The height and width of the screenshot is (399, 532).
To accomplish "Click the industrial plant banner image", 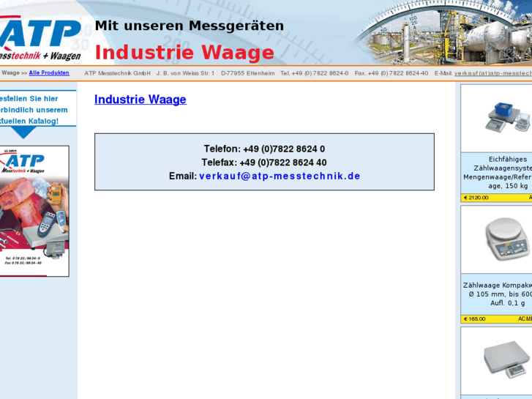I will tap(444, 33).
